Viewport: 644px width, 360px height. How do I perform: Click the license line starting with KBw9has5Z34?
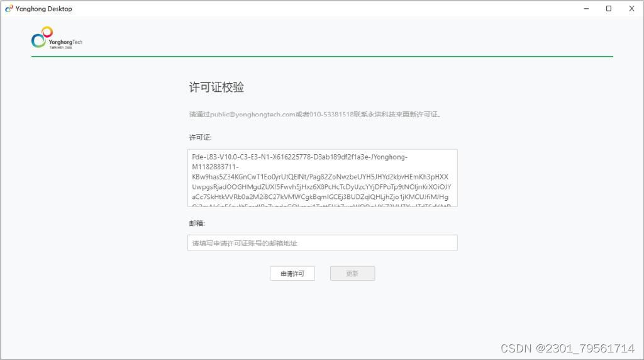[320, 177]
